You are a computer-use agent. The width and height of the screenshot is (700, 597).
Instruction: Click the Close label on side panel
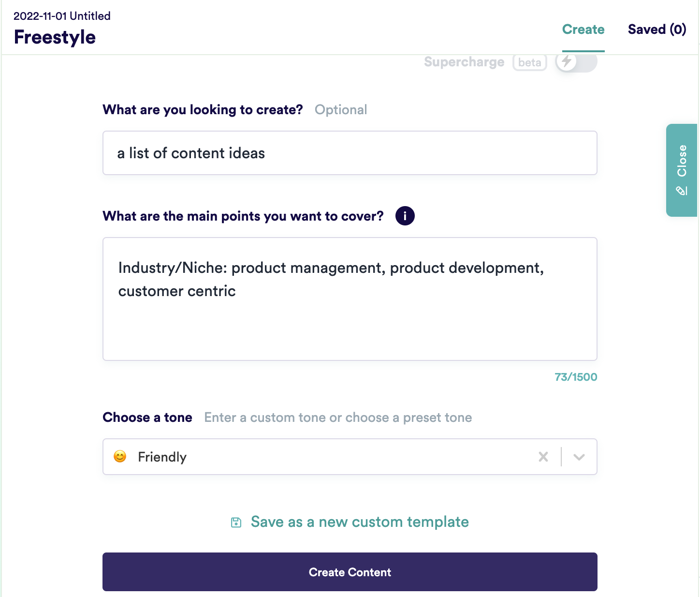tap(682, 161)
